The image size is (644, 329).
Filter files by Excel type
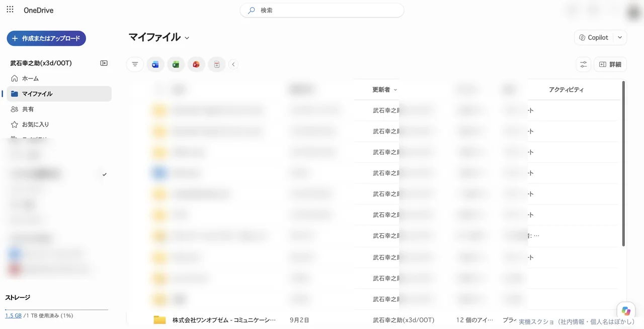pyautogui.click(x=176, y=64)
